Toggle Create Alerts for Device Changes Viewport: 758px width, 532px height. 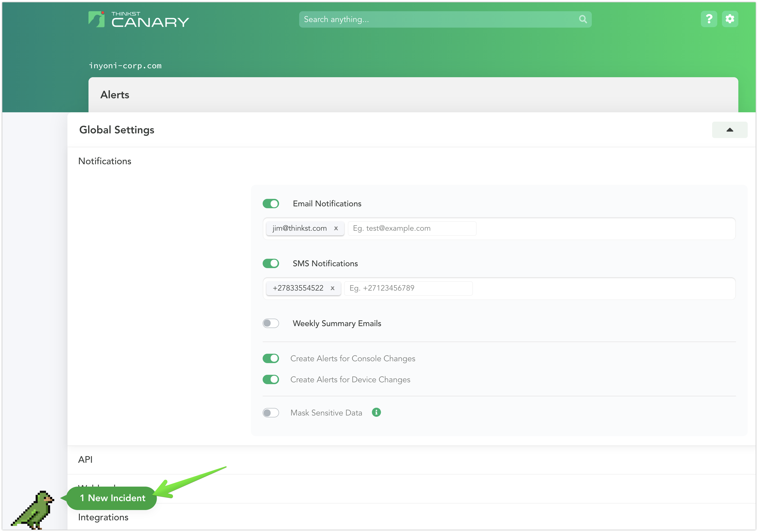pyautogui.click(x=271, y=379)
